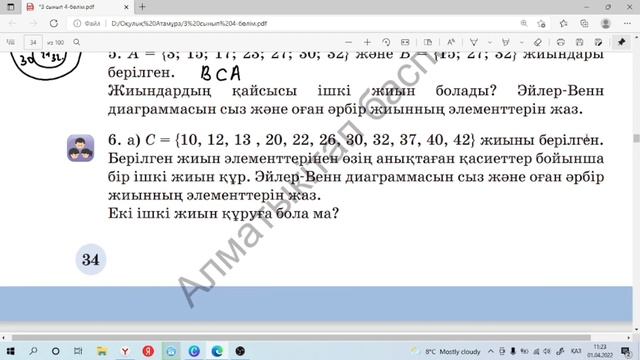Open Windows taskbar search

coord(33,351)
